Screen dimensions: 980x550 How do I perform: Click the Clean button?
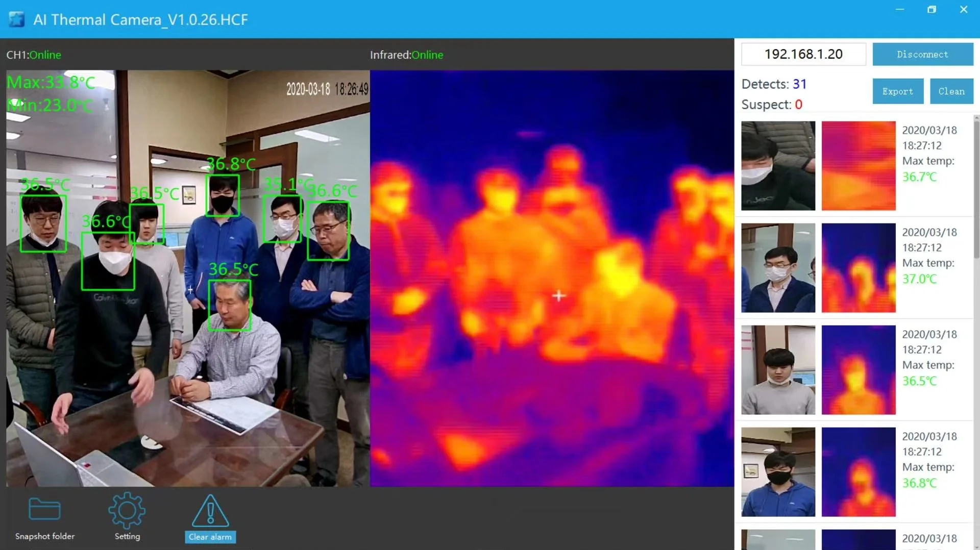(x=951, y=91)
